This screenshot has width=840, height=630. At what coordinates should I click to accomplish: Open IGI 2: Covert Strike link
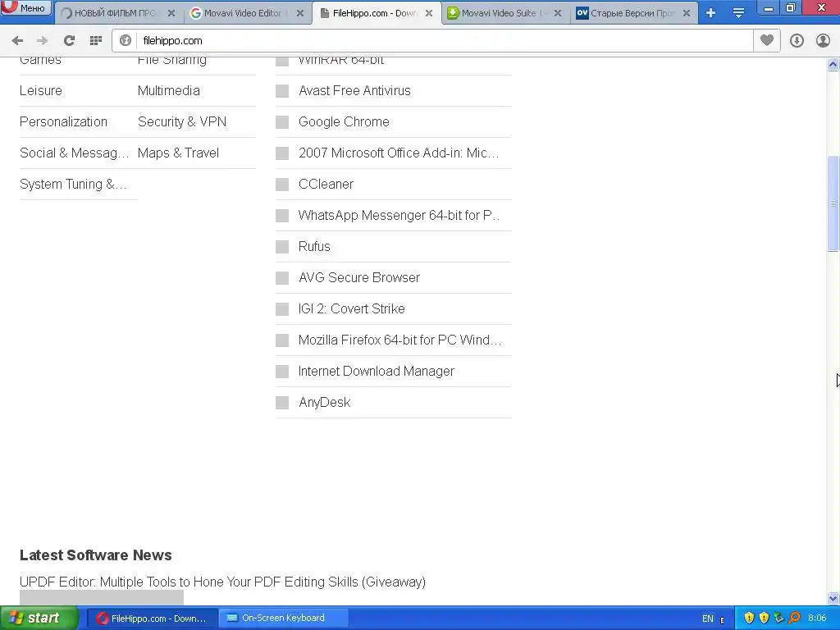[x=351, y=308]
